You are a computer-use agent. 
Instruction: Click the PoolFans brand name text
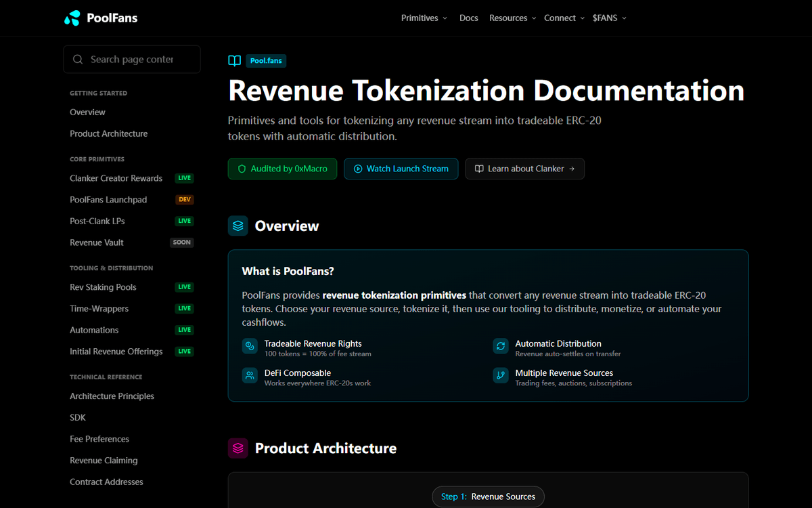[112, 18]
